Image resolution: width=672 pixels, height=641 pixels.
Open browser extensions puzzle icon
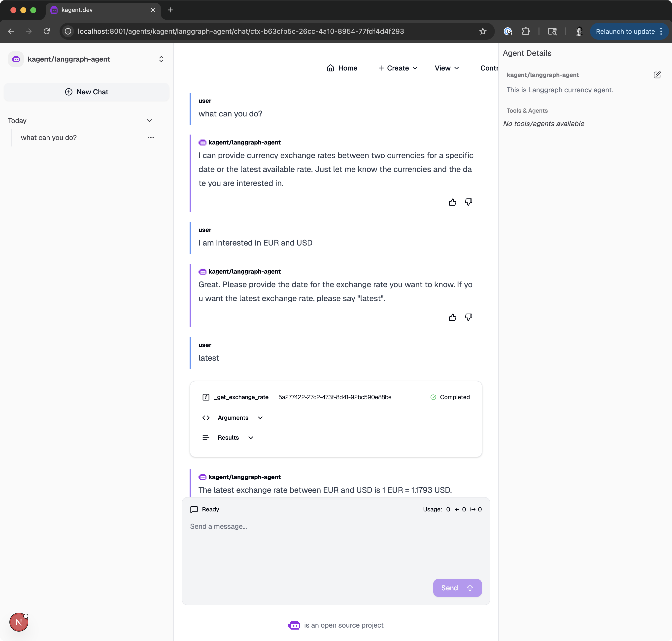(x=526, y=32)
